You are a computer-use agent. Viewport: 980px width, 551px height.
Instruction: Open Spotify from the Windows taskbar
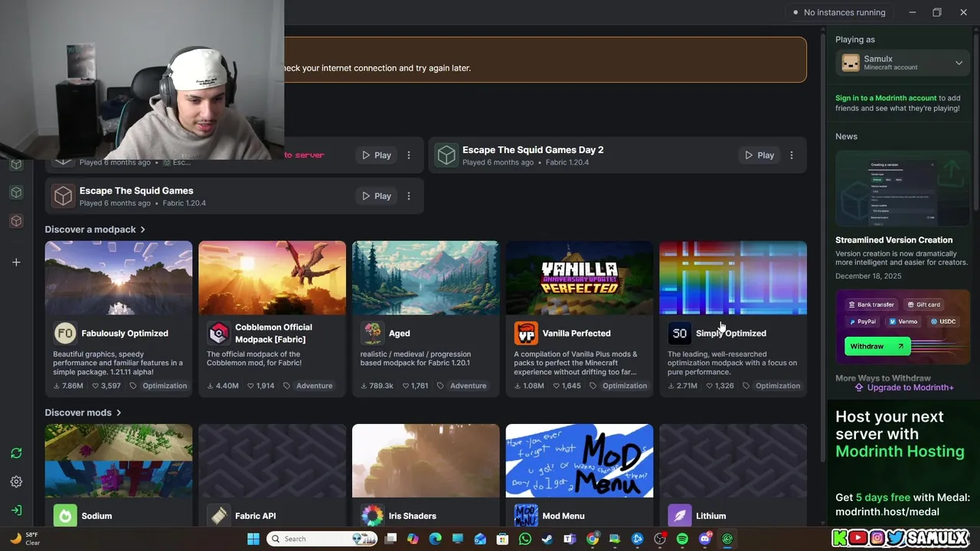pos(682,539)
